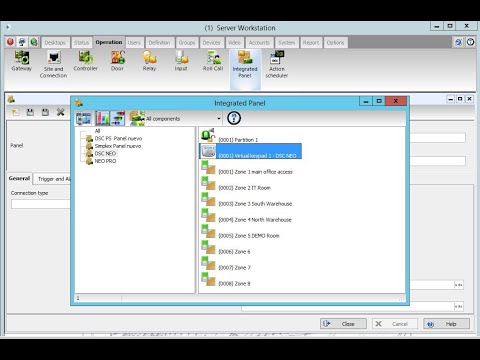
Task: Click the lower small field button at right edge
Action: coord(459,306)
